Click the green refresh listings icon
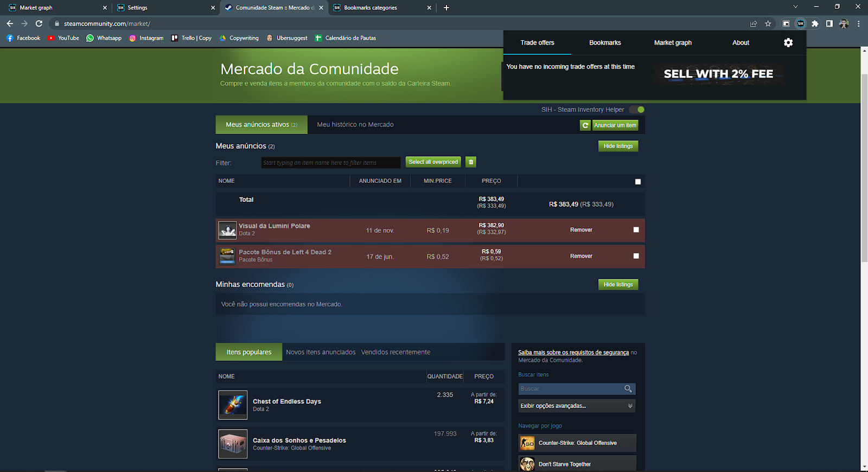The width and height of the screenshot is (868, 472). pyautogui.click(x=585, y=125)
